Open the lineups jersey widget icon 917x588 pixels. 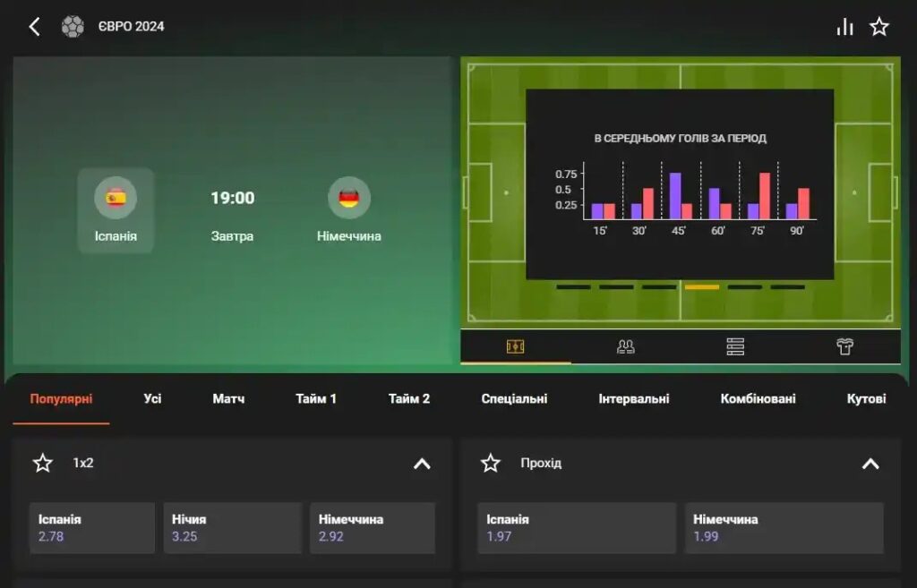click(844, 346)
